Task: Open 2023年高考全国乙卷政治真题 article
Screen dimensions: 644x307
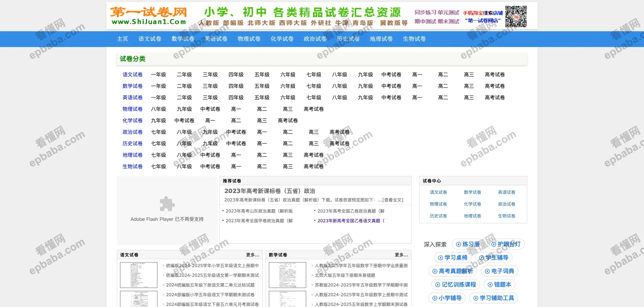Action: tap(351, 211)
